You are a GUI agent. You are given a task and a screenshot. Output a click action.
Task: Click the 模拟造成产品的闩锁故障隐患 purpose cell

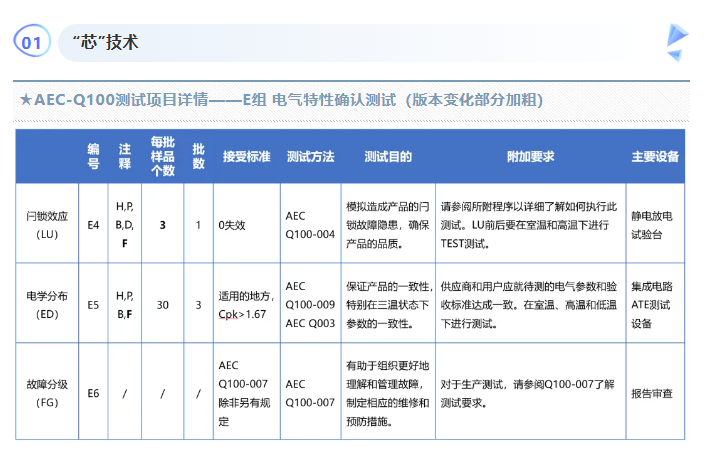point(388,225)
